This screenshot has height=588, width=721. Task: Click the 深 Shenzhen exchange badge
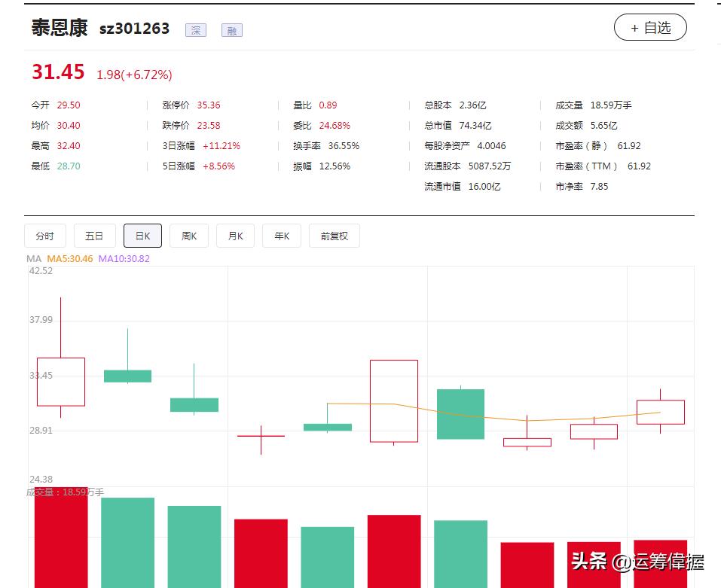coord(196,30)
